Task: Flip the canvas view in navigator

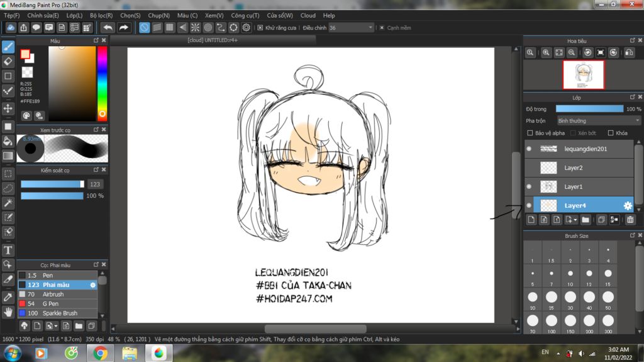Action: 629,53
